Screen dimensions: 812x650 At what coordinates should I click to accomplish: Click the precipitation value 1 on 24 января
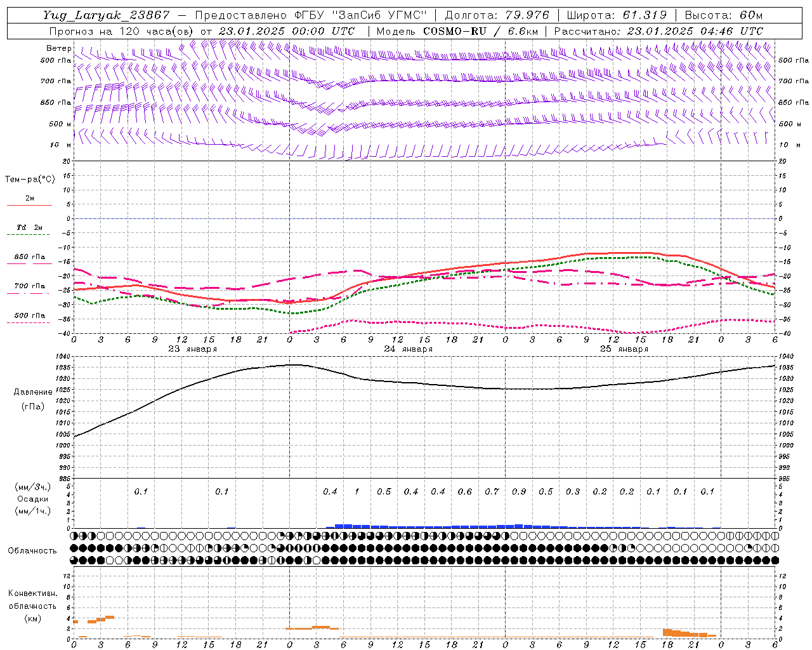click(x=357, y=492)
